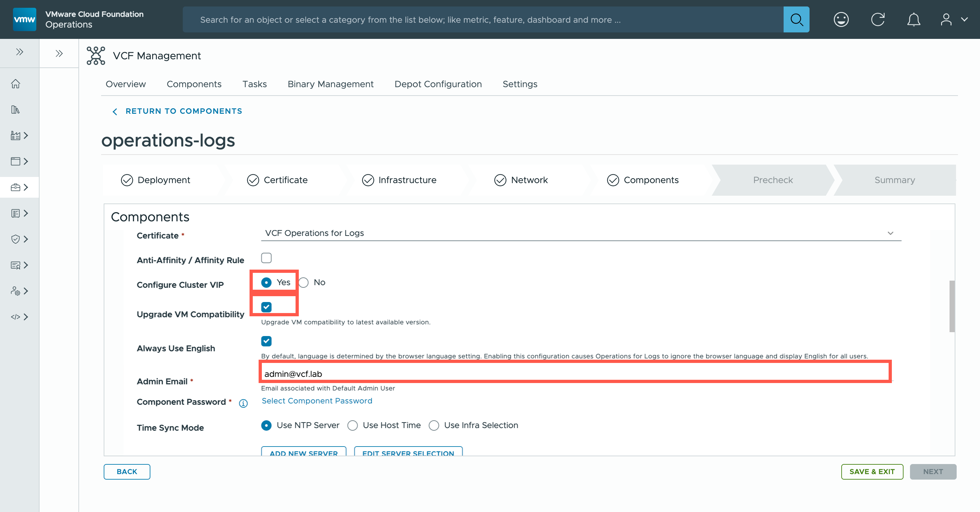Click the refresh icon in header

[878, 19]
